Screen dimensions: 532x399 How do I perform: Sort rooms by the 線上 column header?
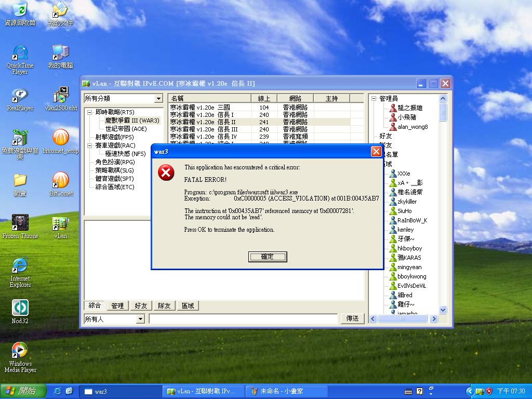(264, 98)
